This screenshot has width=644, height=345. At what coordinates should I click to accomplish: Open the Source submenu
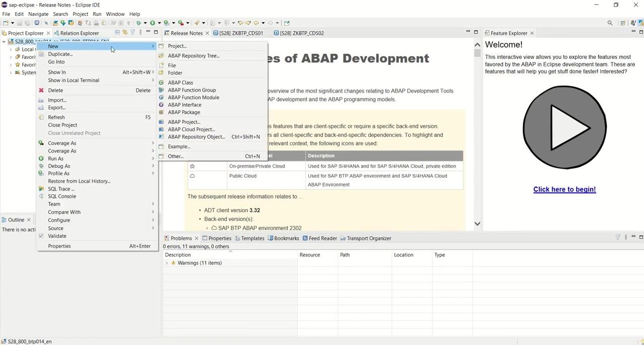(98, 228)
